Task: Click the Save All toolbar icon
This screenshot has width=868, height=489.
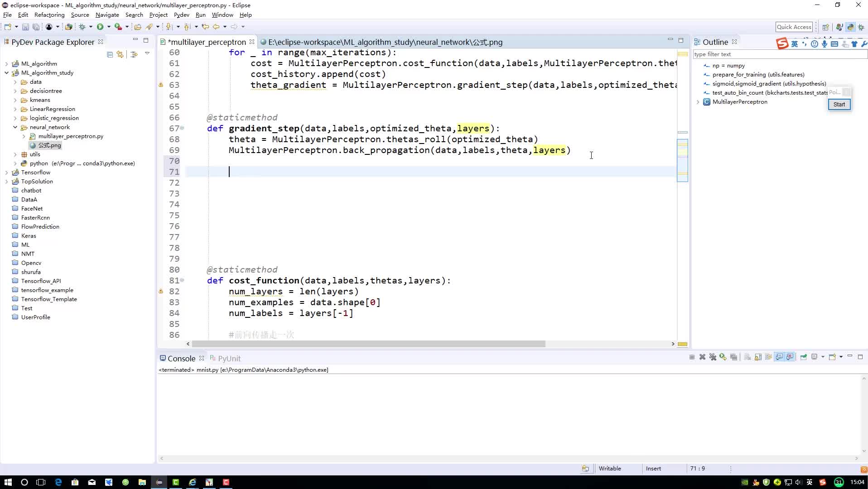Action: [36, 27]
